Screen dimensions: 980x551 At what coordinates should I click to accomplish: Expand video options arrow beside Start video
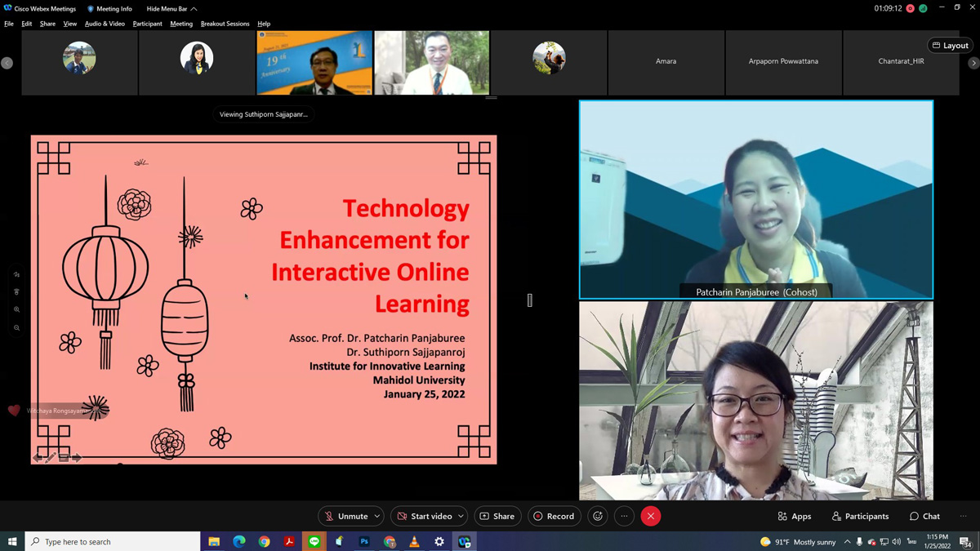coord(461,516)
